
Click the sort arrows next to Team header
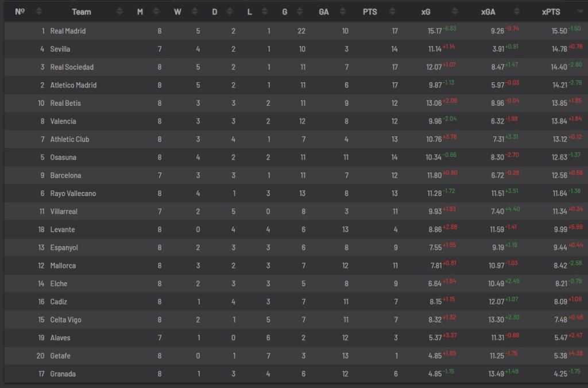click(x=120, y=12)
